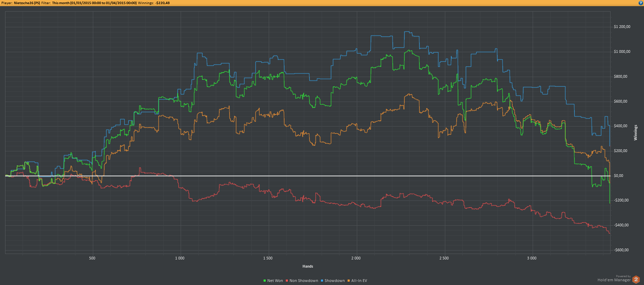Click the "-$400,00" y-axis label
The image size is (644, 285).
click(621, 225)
